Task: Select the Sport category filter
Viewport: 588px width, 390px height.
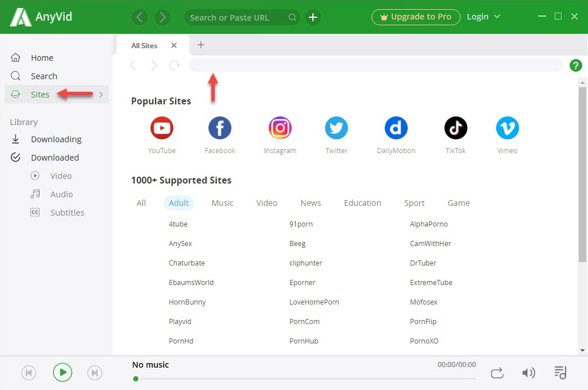Action: (415, 203)
